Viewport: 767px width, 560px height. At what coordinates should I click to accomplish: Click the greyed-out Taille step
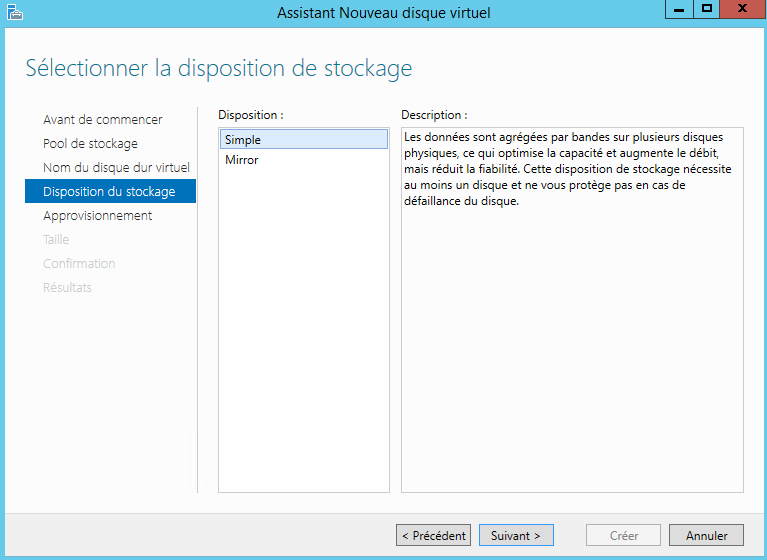click(56, 240)
